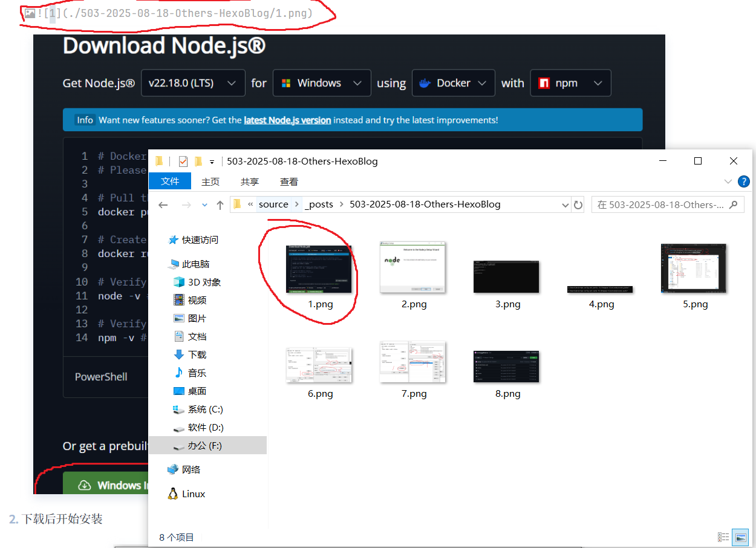Click the 503-2025-08-18-Others-HexoBlog breadcrumb
The width and height of the screenshot is (756, 548).
(425, 204)
